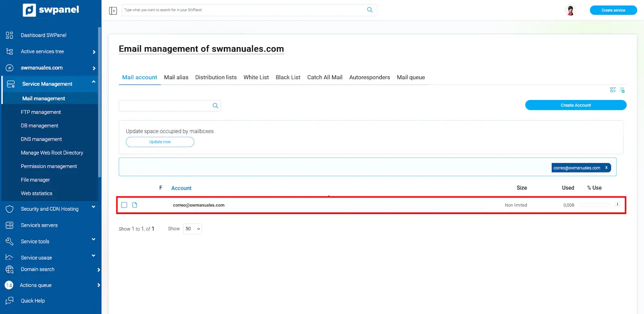Click the Non limited size value
Image resolution: width=644 pixels, height=314 pixels.
tap(516, 205)
